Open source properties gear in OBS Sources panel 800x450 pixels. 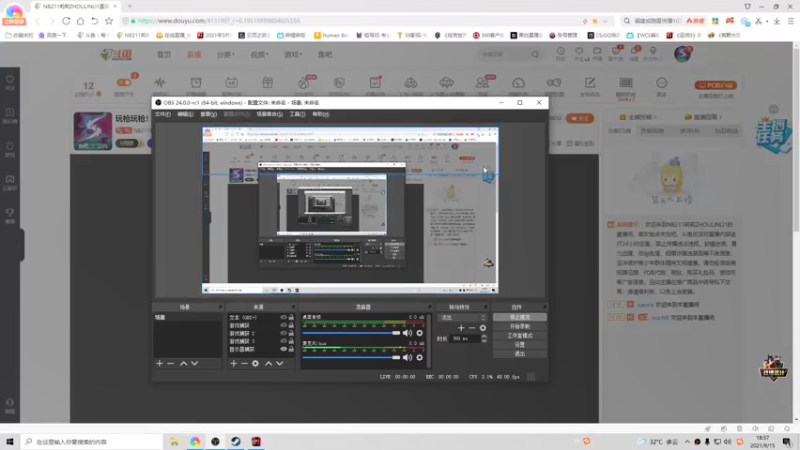click(256, 363)
